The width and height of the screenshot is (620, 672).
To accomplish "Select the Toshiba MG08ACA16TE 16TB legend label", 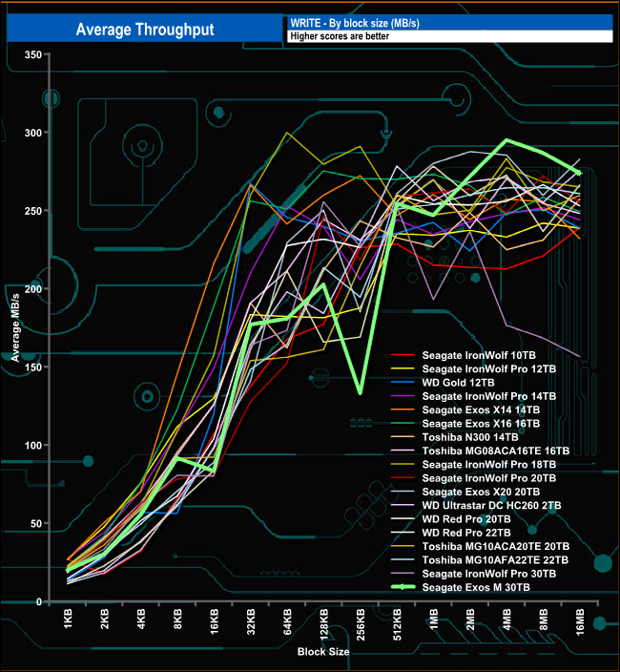I will [x=496, y=451].
